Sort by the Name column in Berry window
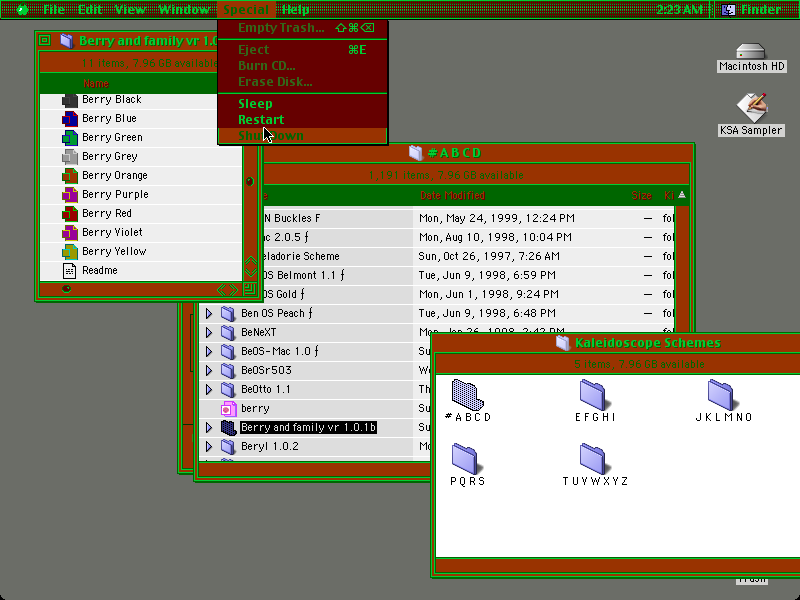 (96, 84)
